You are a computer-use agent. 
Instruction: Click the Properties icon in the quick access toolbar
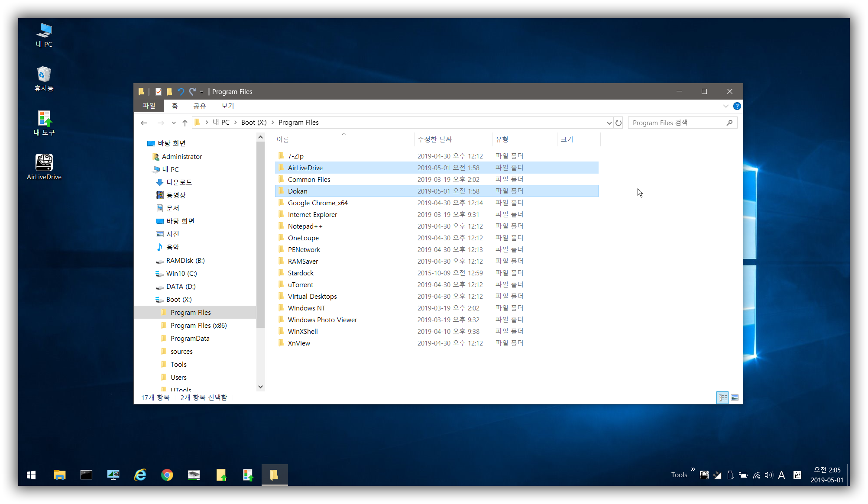[x=159, y=92]
